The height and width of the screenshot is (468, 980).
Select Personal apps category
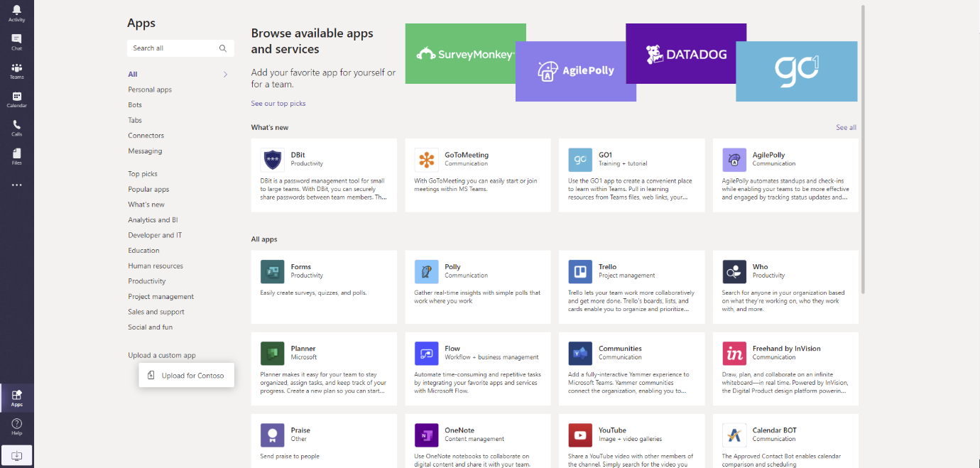[150, 89]
